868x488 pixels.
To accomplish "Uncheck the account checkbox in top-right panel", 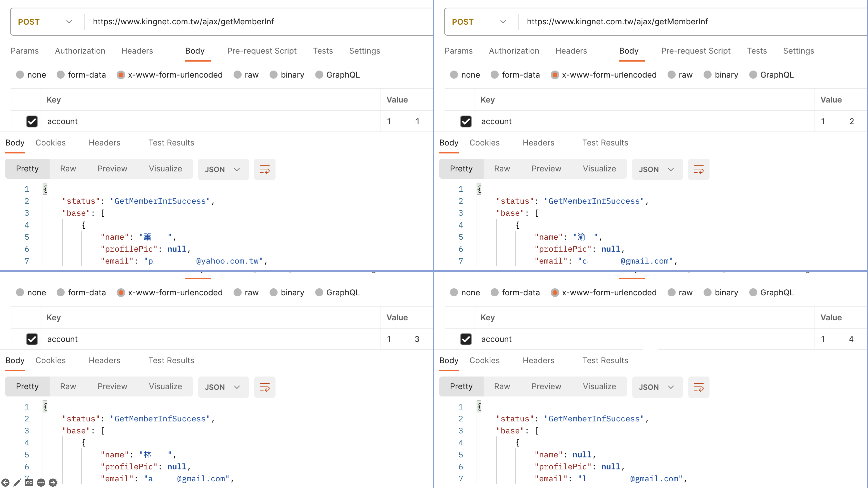I will 466,121.
